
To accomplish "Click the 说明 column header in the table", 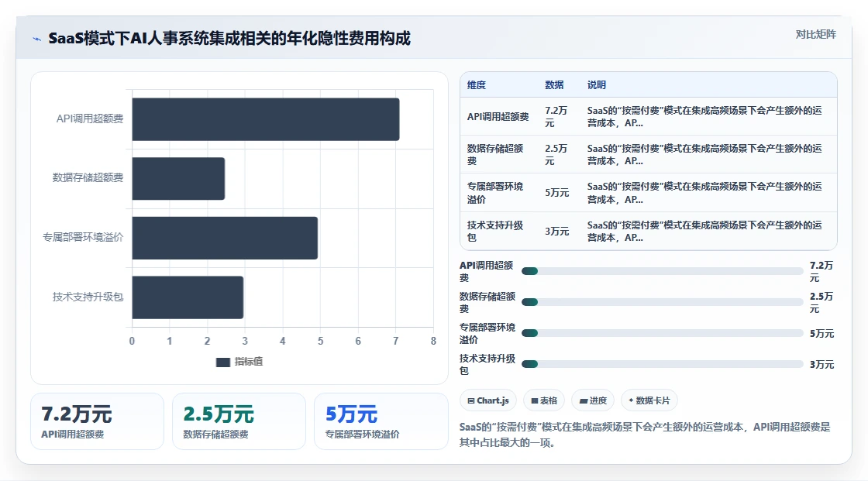I will click(596, 84).
